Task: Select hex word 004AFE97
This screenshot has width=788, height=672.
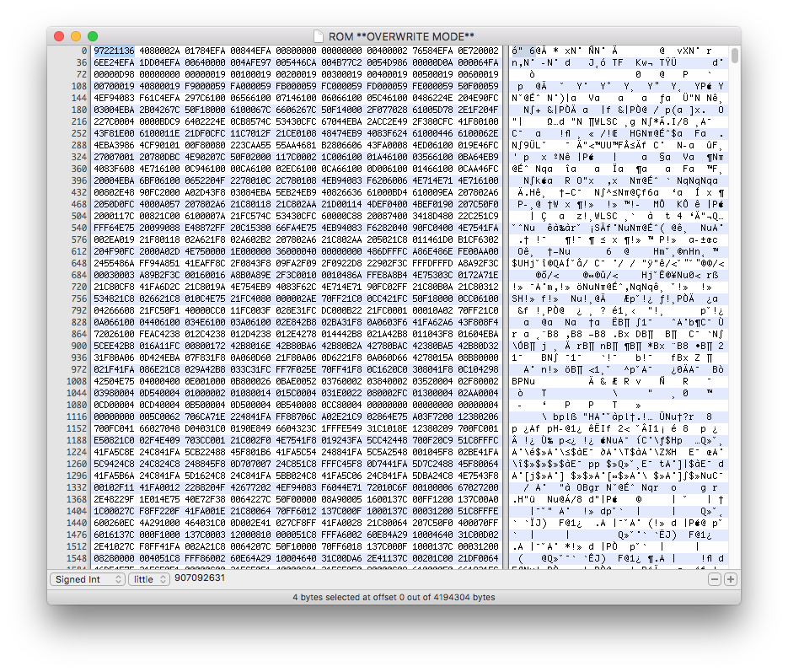Action: click(250, 63)
